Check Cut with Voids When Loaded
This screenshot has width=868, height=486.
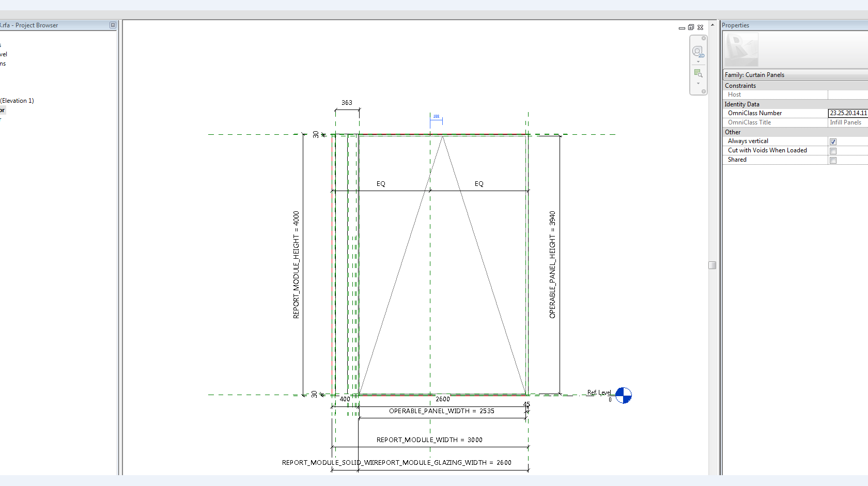[x=833, y=151]
